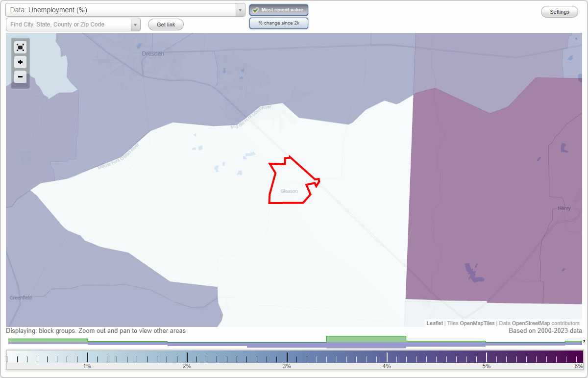The image size is (588, 378).
Task: Click the Dresden label on the map
Action: tap(153, 54)
